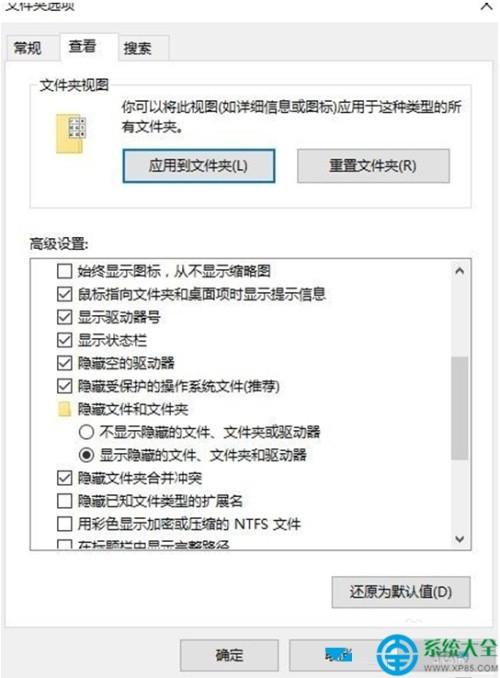Uncheck 显示状态栏 checkbox

point(64,340)
